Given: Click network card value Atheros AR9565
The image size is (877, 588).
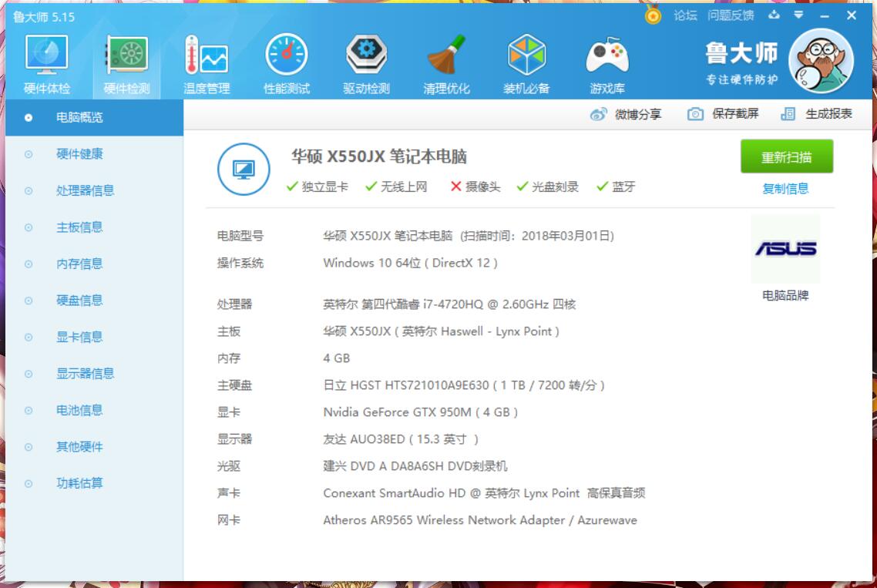Looking at the screenshot, I should [x=480, y=520].
